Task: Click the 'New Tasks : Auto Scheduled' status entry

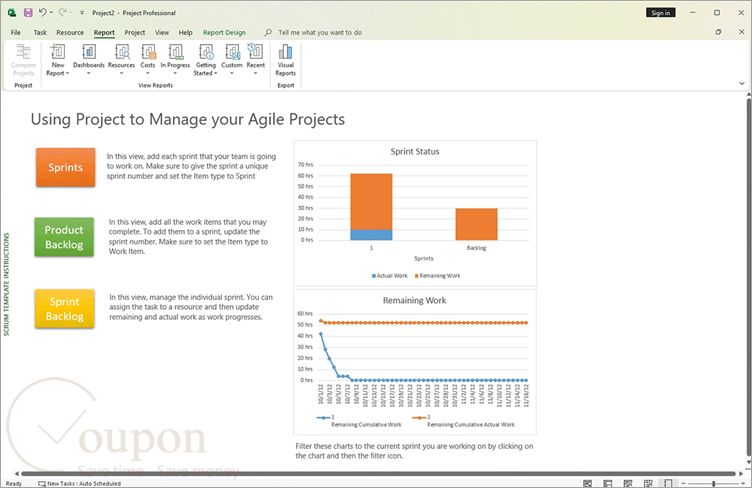Action: coord(80,484)
